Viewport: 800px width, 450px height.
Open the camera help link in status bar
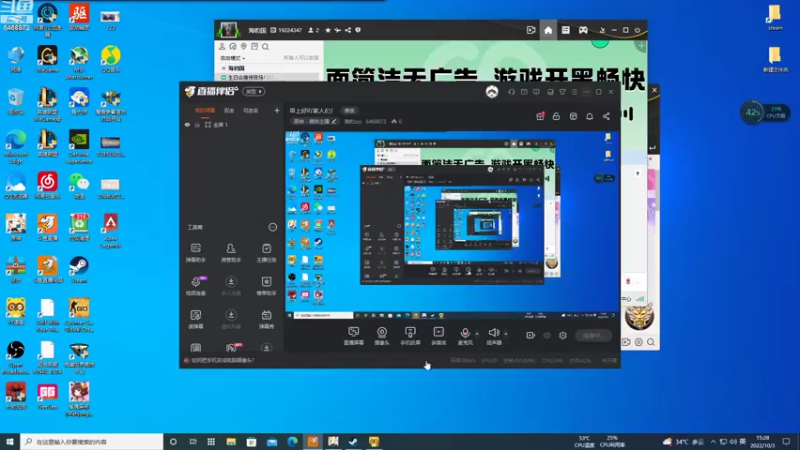click(x=223, y=360)
